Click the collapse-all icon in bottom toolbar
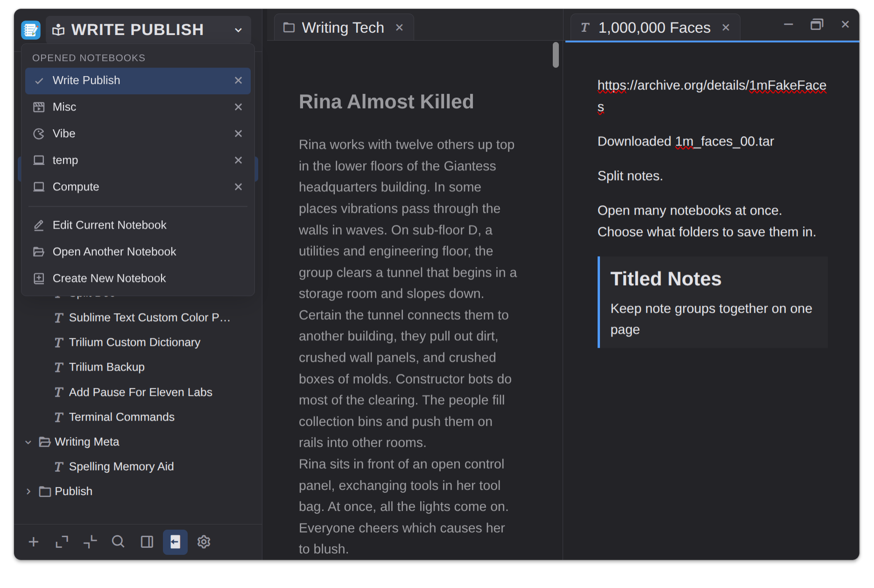 pyautogui.click(x=90, y=542)
